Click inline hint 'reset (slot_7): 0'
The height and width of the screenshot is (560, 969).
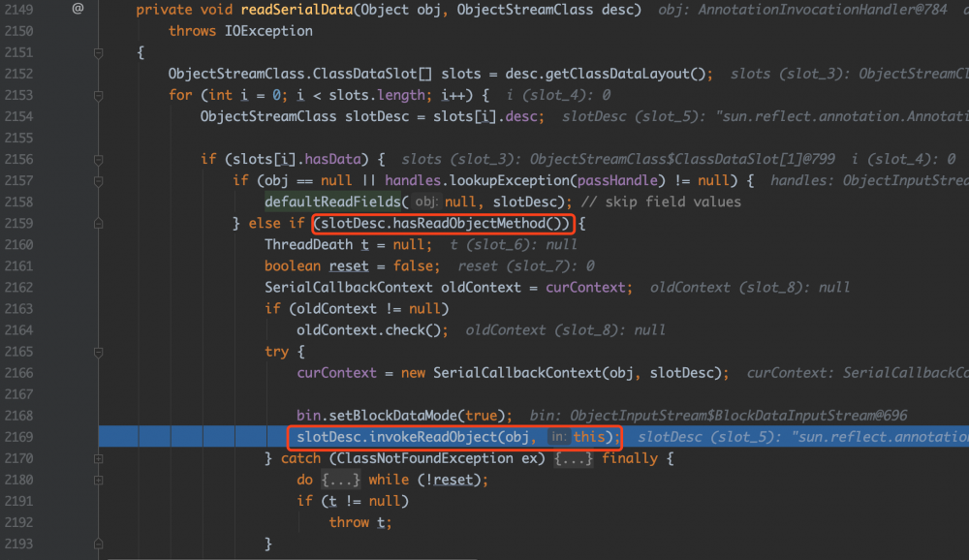click(x=526, y=265)
